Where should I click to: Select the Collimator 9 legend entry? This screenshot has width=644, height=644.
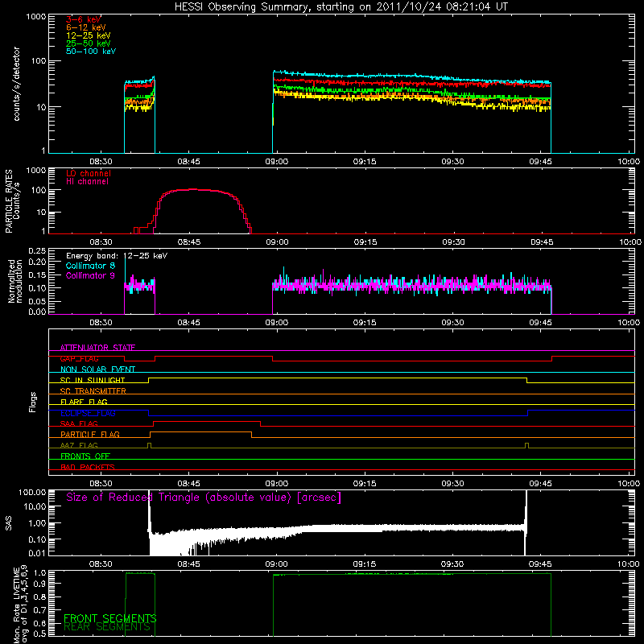point(90,275)
